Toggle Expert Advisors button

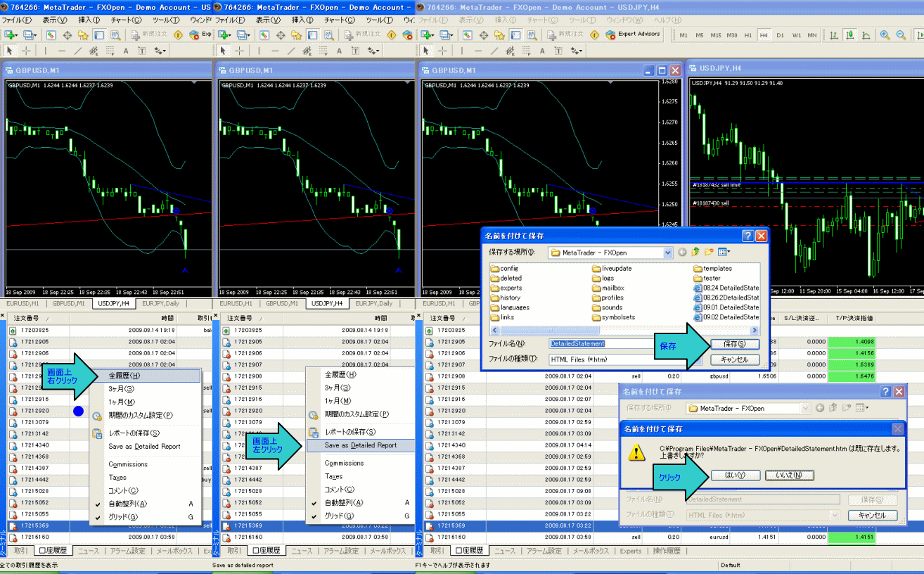(x=634, y=34)
